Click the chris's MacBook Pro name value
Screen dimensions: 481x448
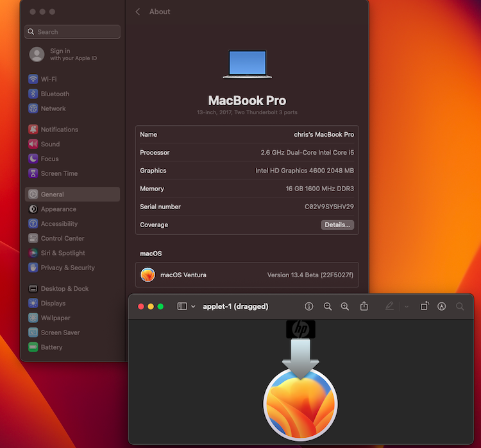coord(324,135)
